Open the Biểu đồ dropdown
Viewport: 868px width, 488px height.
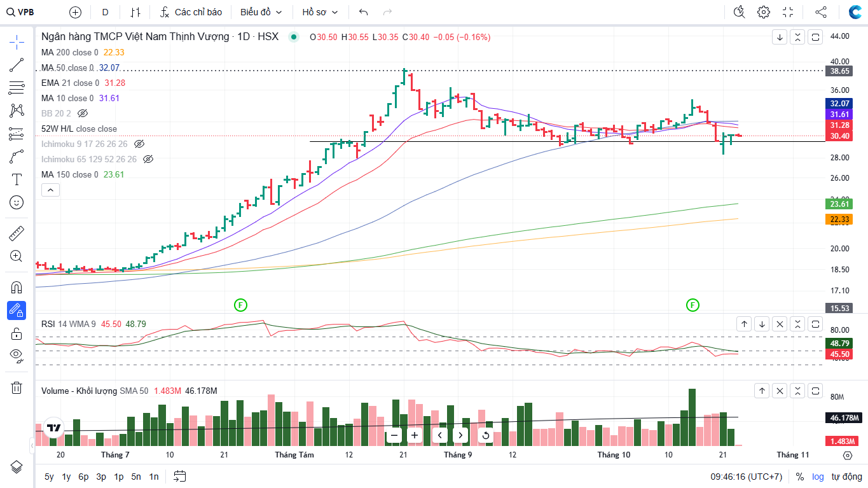(x=261, y=12)
